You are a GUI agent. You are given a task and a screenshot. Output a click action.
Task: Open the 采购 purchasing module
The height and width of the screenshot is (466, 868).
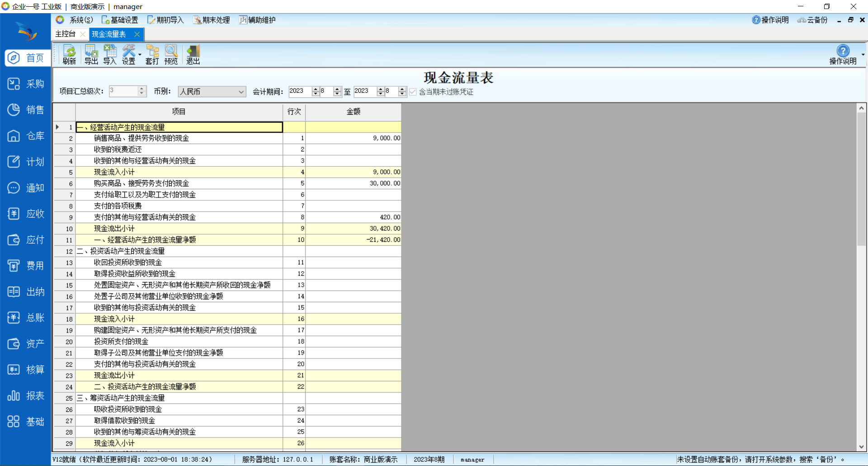click(x=26, y=84)
